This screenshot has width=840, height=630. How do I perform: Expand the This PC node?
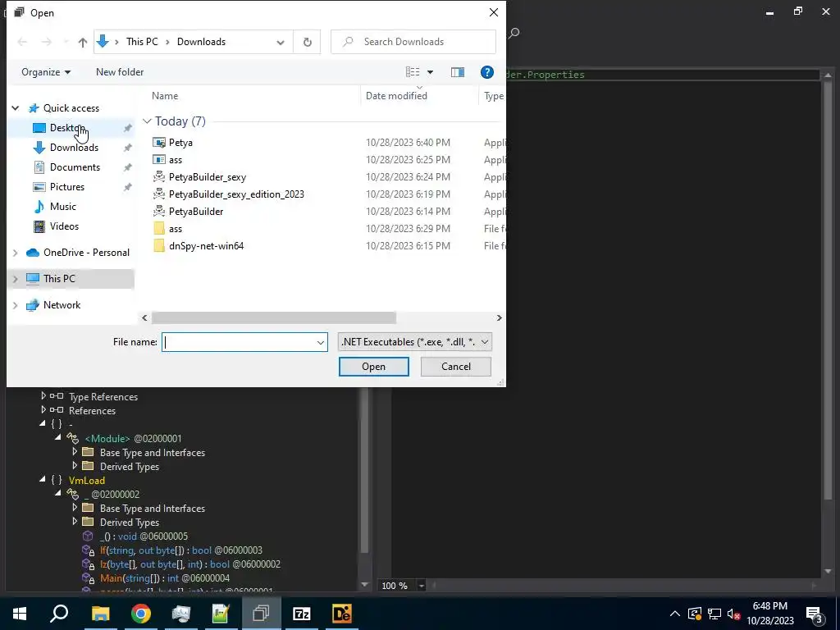[x=16, y=279]
